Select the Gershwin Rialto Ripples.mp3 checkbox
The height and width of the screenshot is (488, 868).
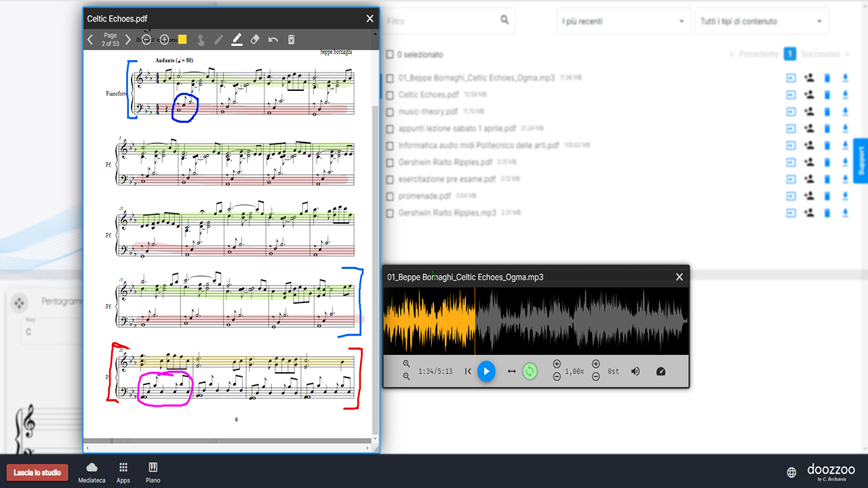coord(390,213)
